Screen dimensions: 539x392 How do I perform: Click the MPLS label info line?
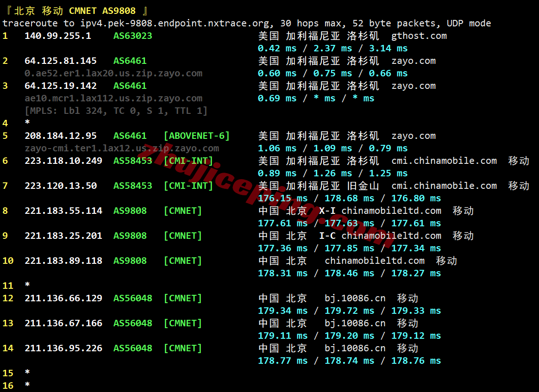click(x=116, y=111)
